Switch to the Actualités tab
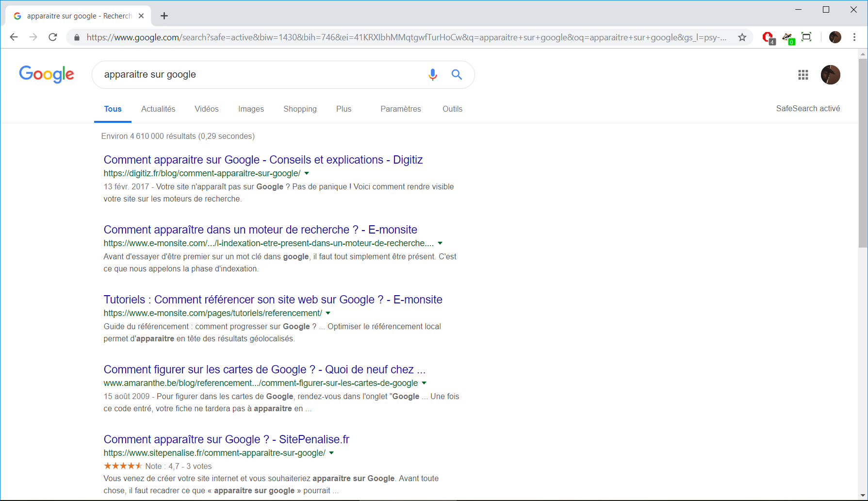Viewport: 868px width, 501px height. [x=158, y=109]
